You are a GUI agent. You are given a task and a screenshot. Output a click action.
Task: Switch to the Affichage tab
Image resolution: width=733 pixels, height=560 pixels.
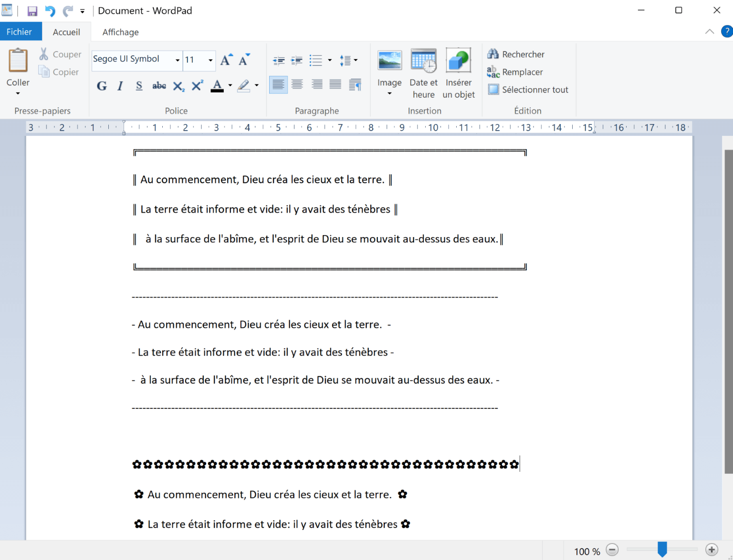click(x=120, y=31)
